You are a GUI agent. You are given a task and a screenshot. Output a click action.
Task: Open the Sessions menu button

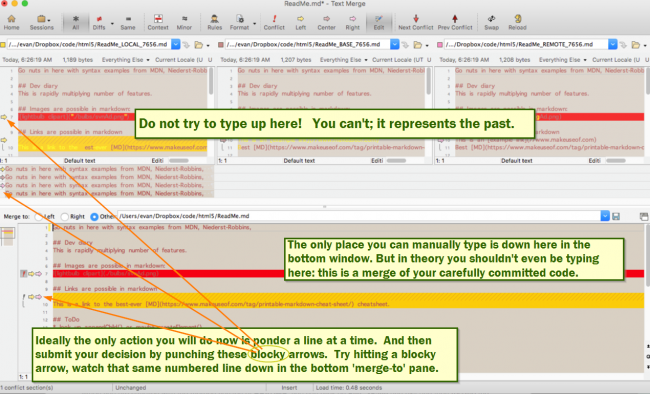coord(41,22)
